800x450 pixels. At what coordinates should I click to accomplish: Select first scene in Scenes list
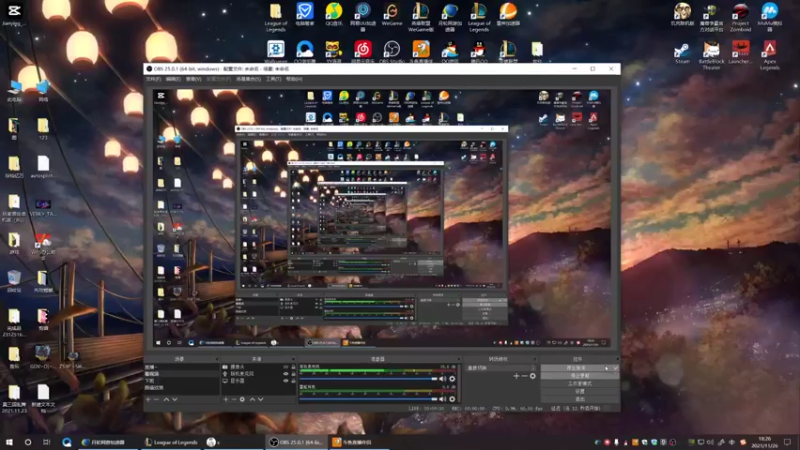[x=182, y=367]
